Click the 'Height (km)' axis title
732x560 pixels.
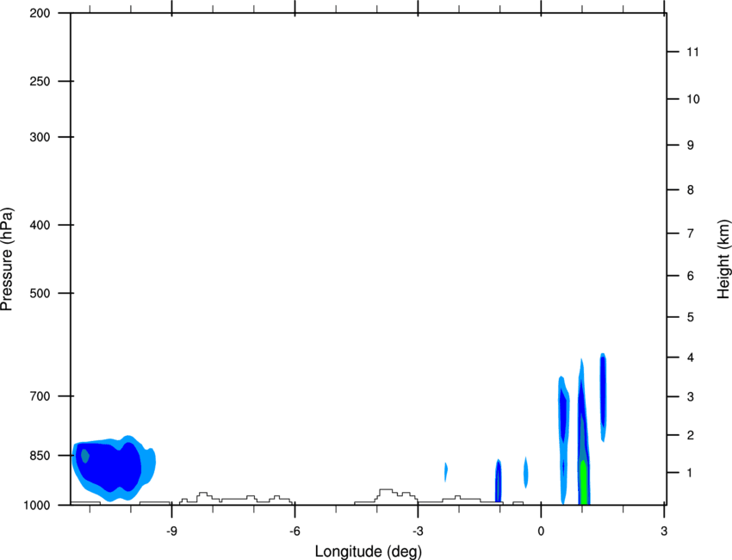(x=723, y=259)
